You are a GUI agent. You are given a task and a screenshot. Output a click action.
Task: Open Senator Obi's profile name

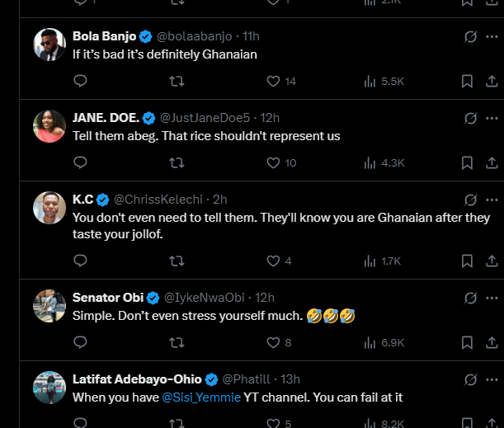[108, 297]
